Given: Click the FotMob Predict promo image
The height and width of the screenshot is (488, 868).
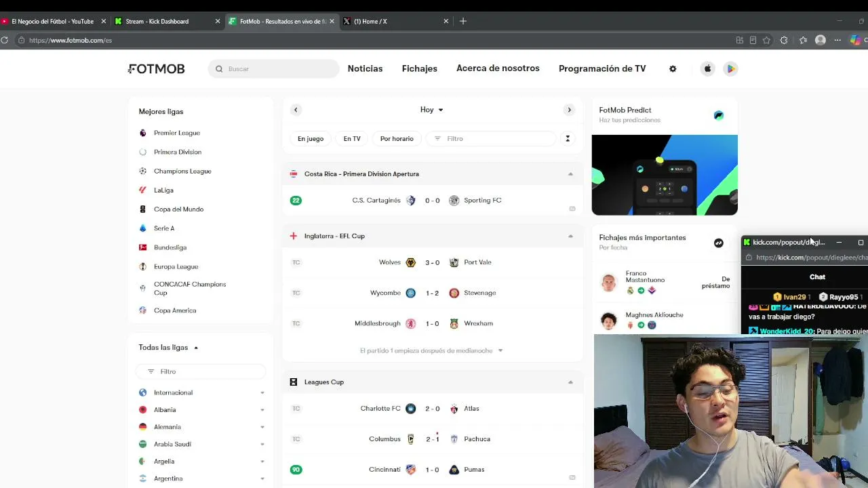Looking at the screenshot, I should point(665,175).
